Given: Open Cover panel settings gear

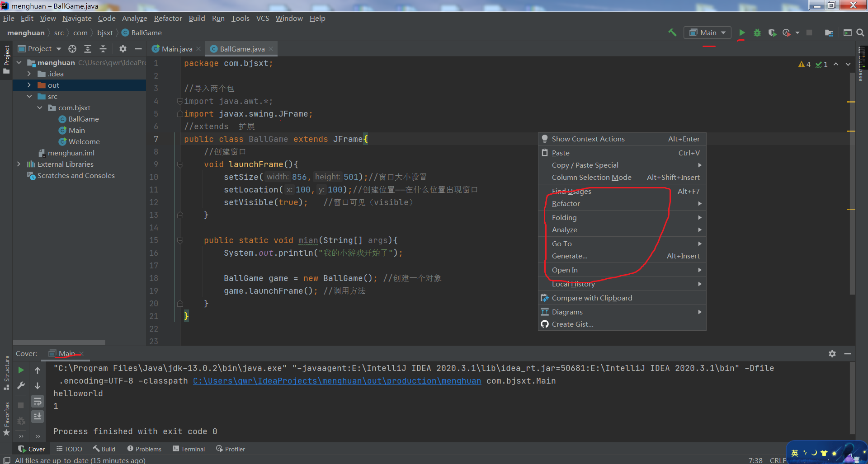Looking at the screenshot, I should pyautogui.click(x=832, y=354).
